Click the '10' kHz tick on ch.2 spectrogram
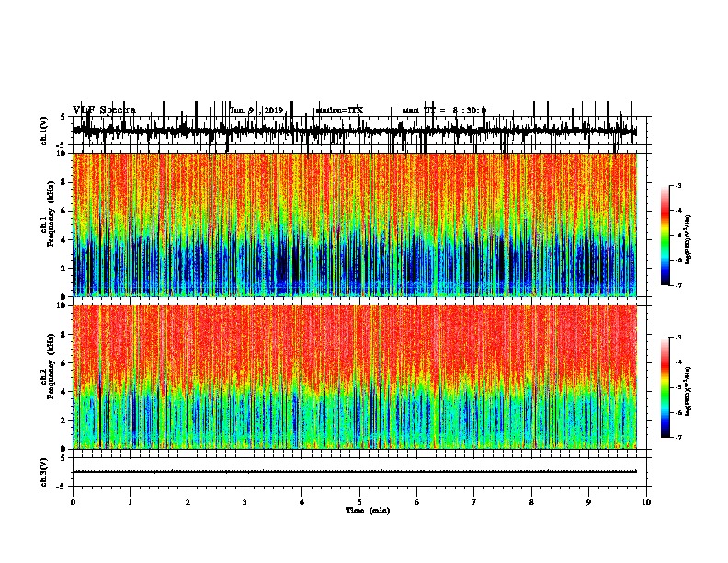Viewport: 728px width, 563px height. tap(62, 305)
